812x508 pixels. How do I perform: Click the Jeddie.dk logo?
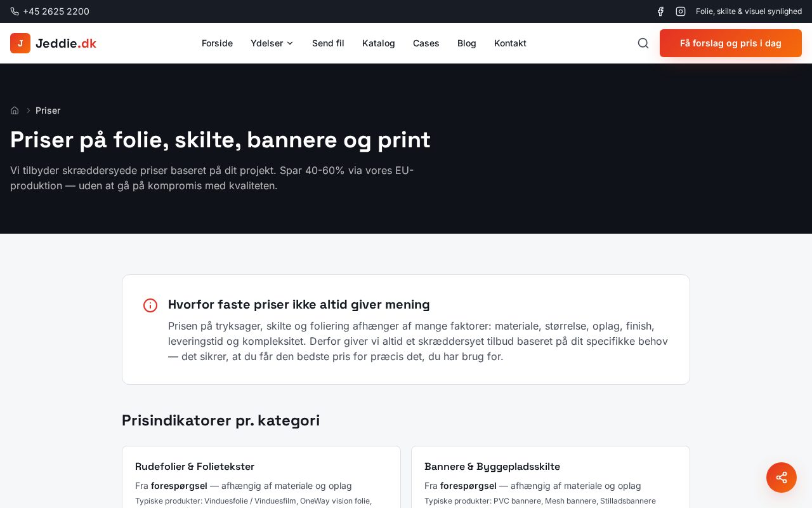[53, 43]
